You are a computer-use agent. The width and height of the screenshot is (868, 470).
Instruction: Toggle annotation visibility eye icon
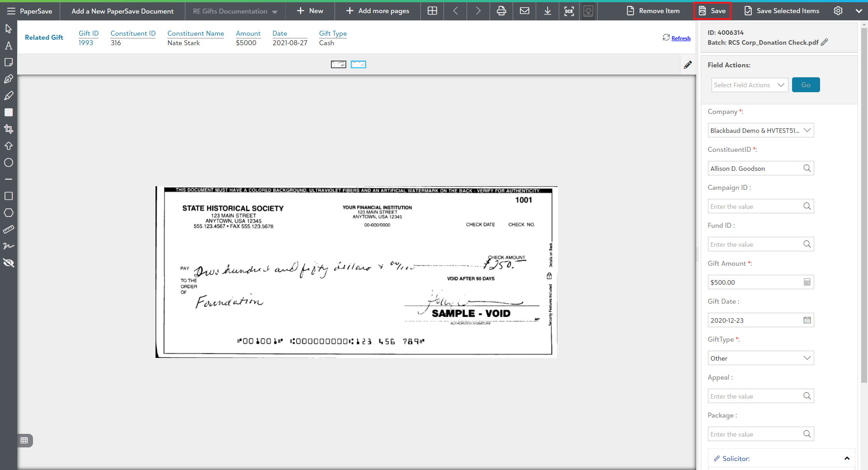point(9,263)
